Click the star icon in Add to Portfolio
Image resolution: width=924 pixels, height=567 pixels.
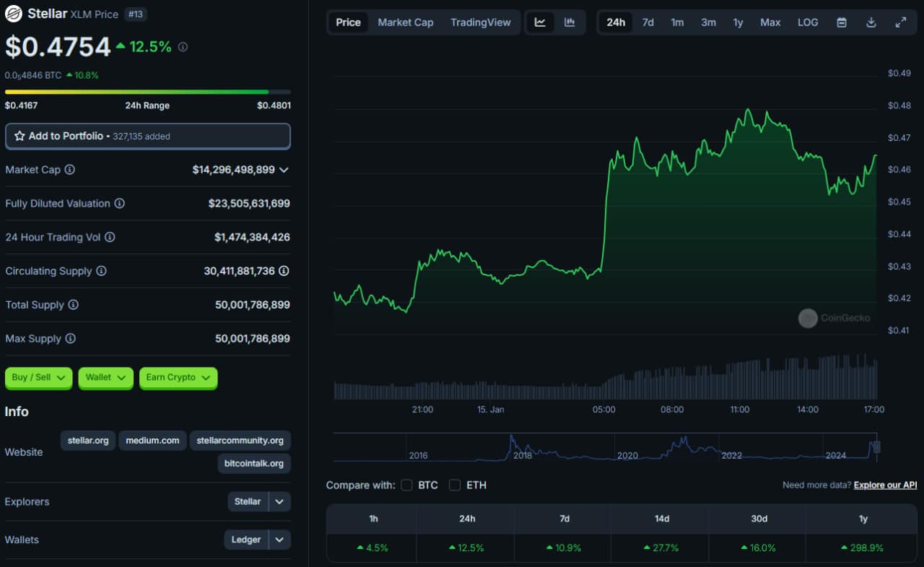click(19, 136)
